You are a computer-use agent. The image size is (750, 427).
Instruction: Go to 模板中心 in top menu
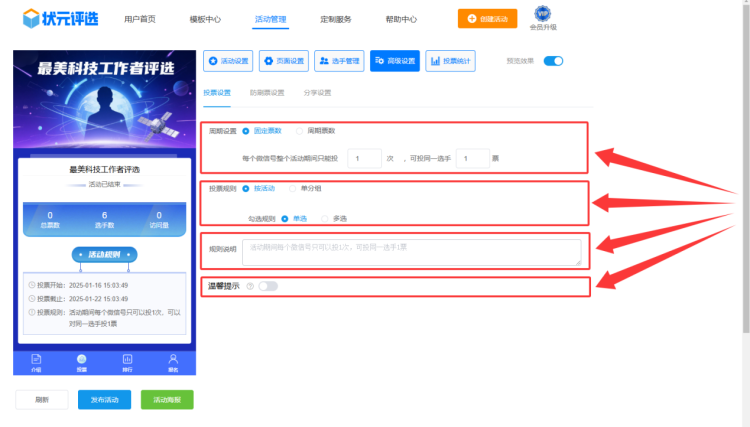205,19
